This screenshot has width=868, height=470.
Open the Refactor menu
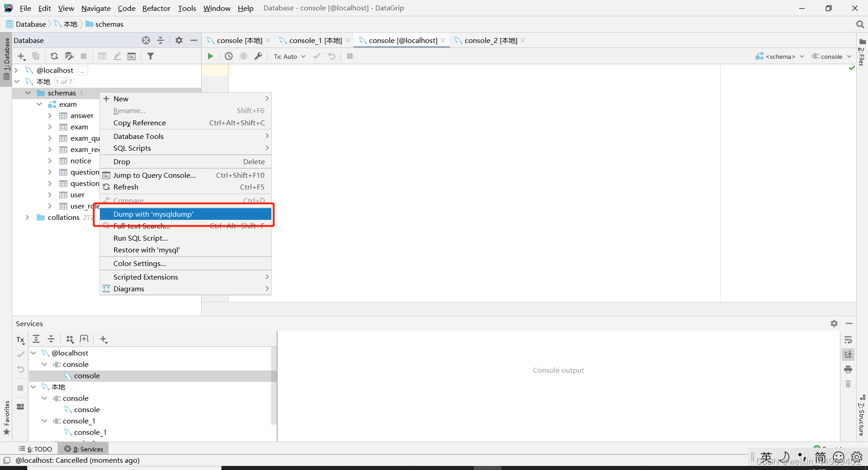click(x=156, y=8)
